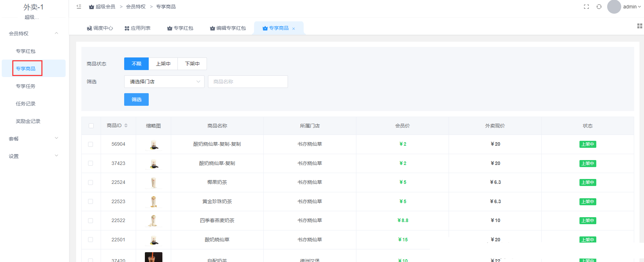This screenshot has width=644, height=262.
Task: Check the box for product 22524
Action: tap(90, 182)
